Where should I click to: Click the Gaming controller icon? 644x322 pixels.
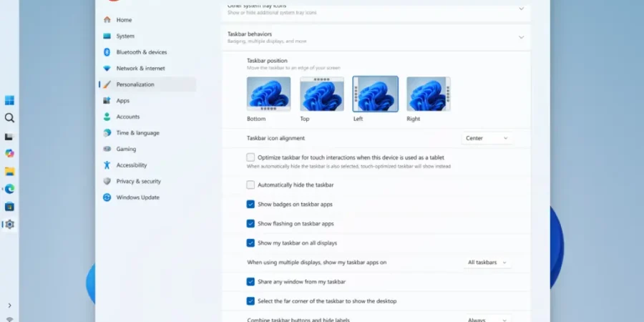107,149
